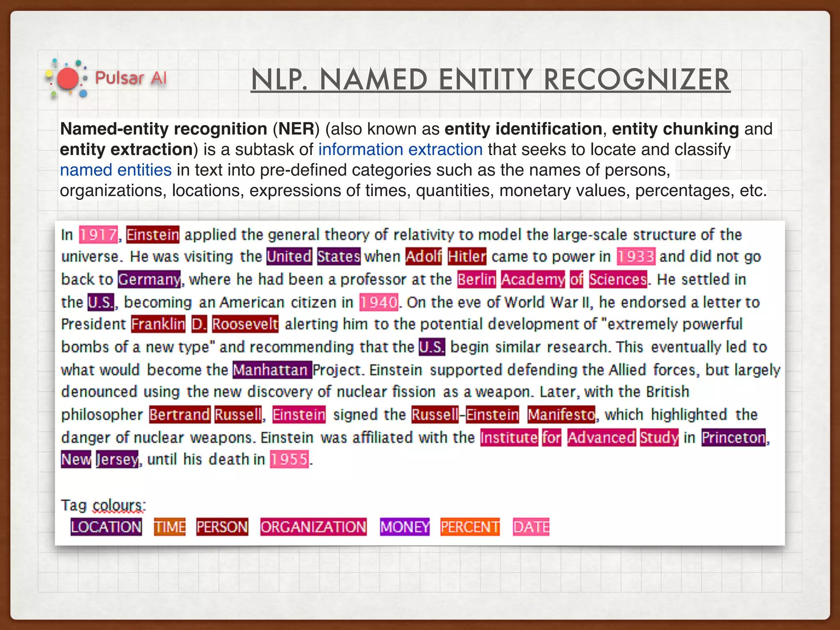The height and width of the screenshot is (630, 840).
Task: Click the TIME tag colour swatch
Action: click(x=170, y=527)
